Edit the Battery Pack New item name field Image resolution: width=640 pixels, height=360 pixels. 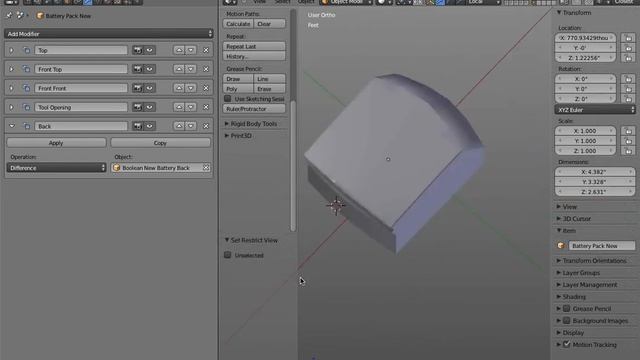[602, 246]
